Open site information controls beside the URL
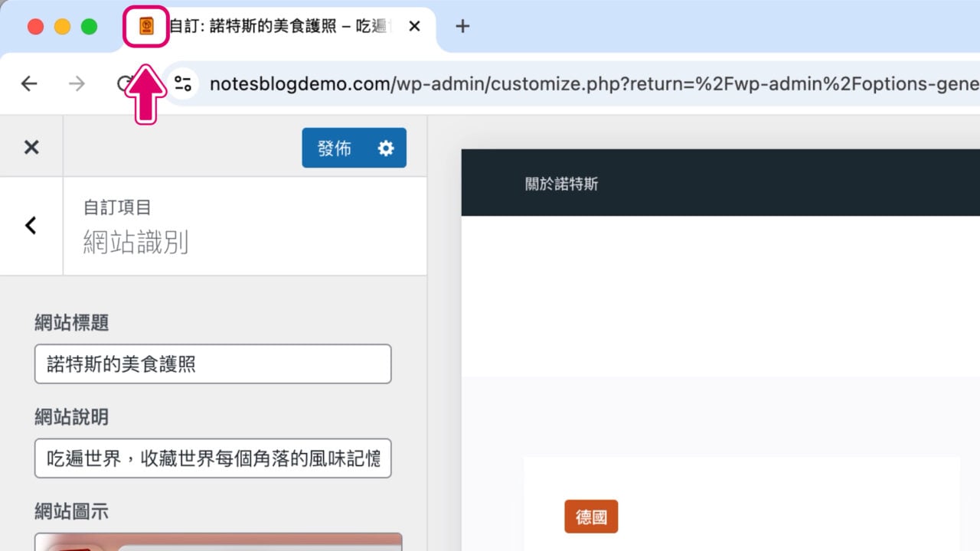980x551 pixels. pyautogui.click(x=183, y=83)
